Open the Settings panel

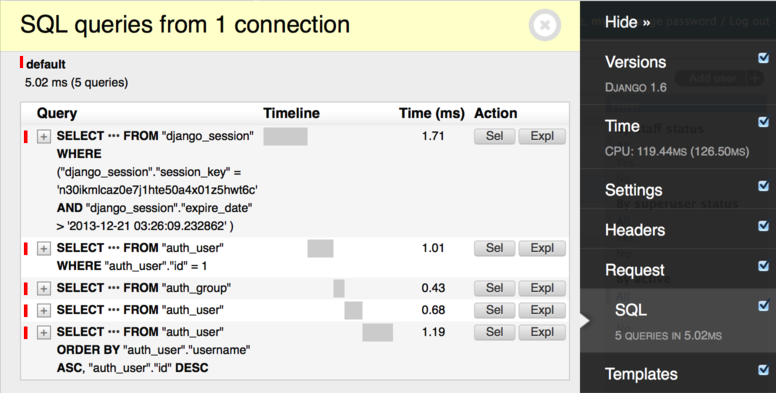pyautogui.click(x=633, y=191)
